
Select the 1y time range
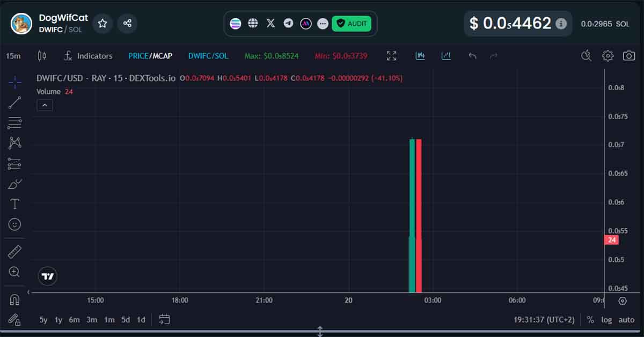tap(58, 320)
